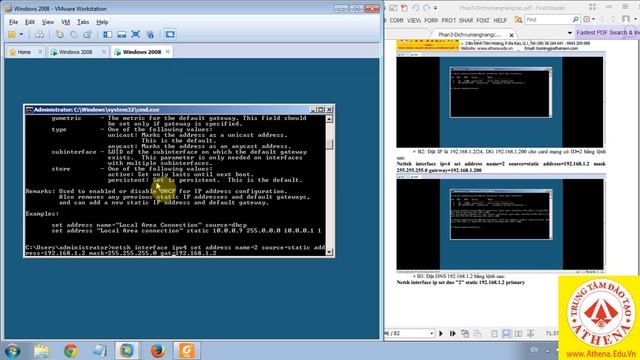Open the document tab list dropdown arrow
640x360 pixels.
click(x=570, y=33)
